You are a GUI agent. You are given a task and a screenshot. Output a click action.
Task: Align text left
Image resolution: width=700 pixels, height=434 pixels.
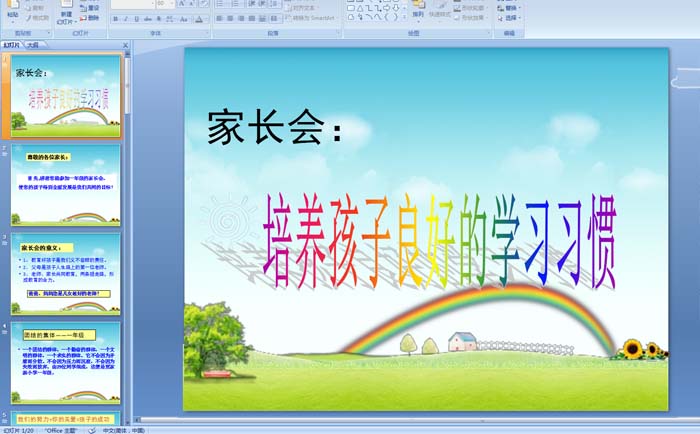(220, 18)
